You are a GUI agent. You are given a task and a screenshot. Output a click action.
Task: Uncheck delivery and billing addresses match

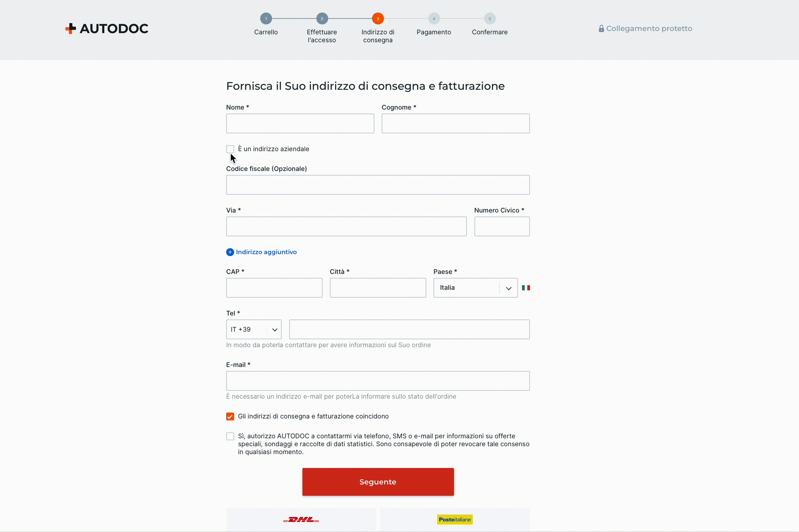[230, 416]
